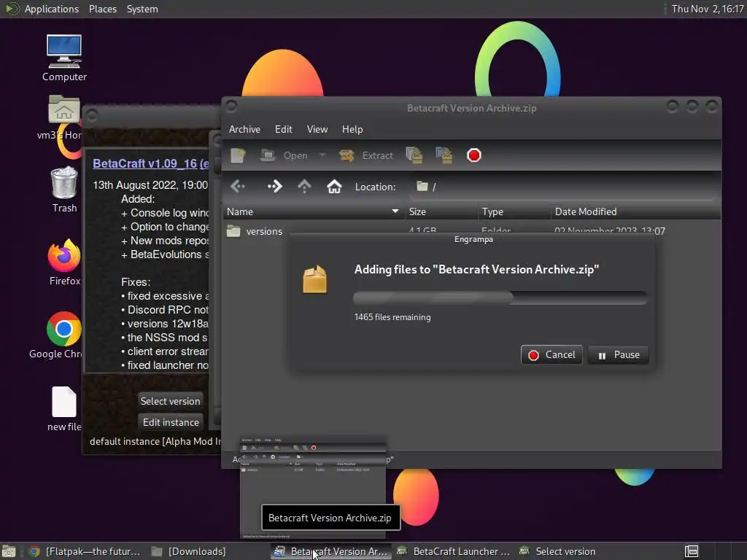Cancel adding files to the archive
Screen dimensions: 747x560
point(551,355)
